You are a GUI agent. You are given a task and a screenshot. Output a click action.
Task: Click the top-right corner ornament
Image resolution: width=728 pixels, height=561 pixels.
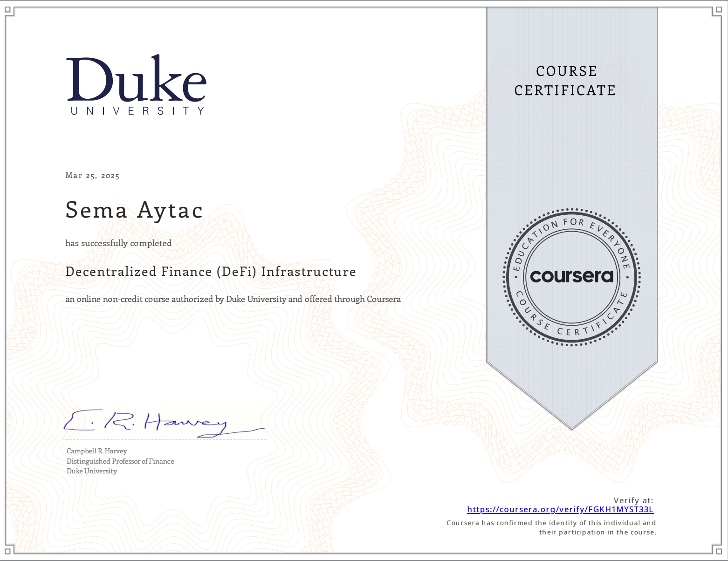pyautogui.click(x=719, y=10)
